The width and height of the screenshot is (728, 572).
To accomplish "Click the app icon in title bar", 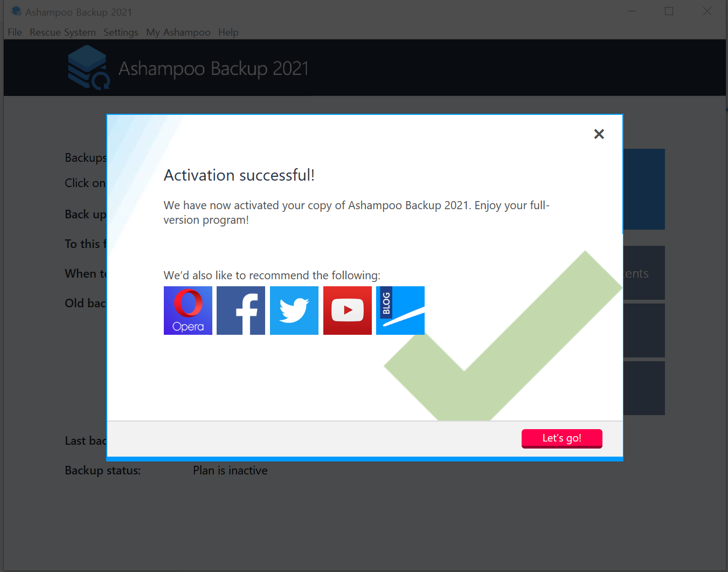I will 16,11.
